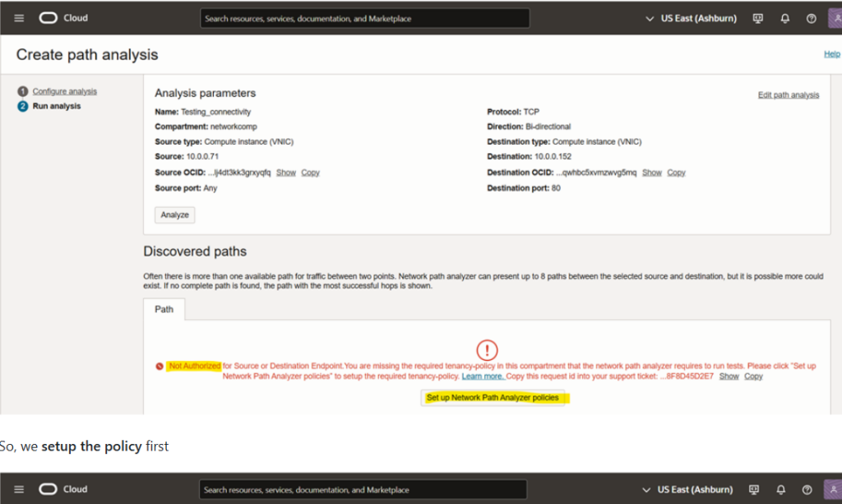Screen dimensions: 842x504
Task: Click the top search resources field
Action: point(365,18)
